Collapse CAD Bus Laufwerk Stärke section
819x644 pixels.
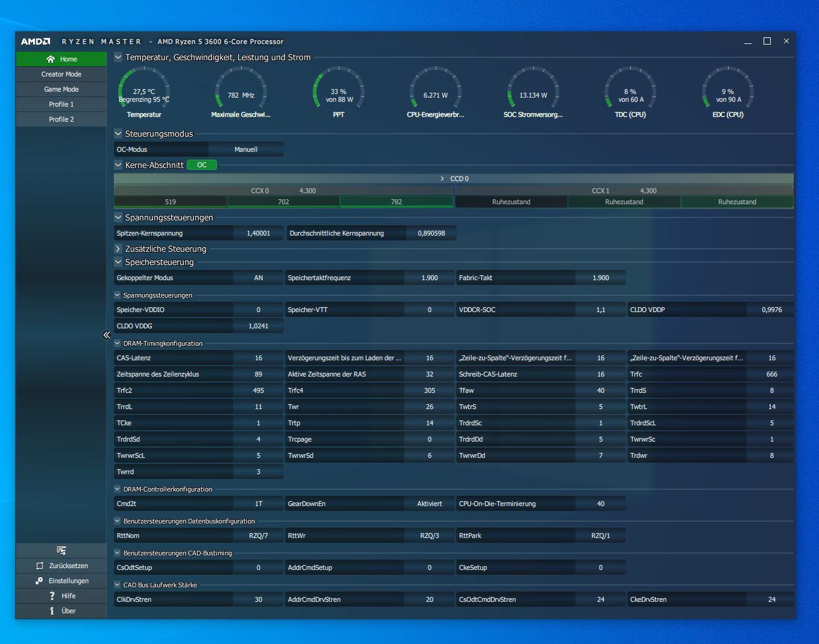pos(118,585)
